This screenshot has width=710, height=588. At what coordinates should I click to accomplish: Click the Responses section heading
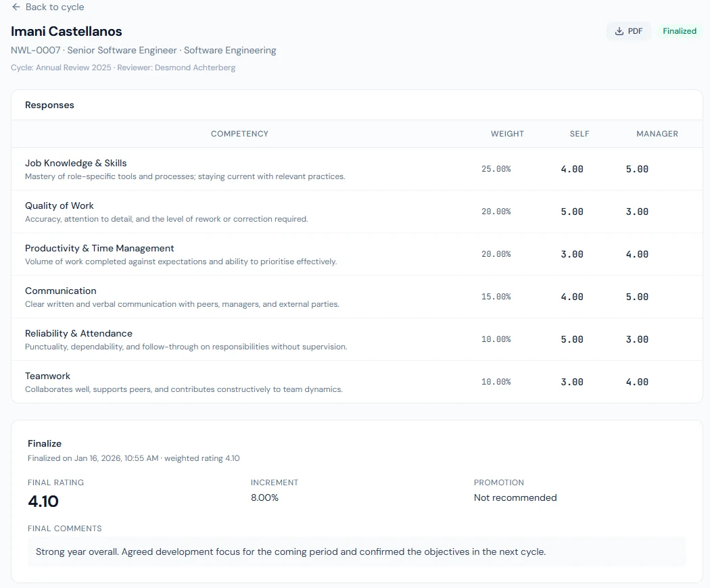click(49, 105)
